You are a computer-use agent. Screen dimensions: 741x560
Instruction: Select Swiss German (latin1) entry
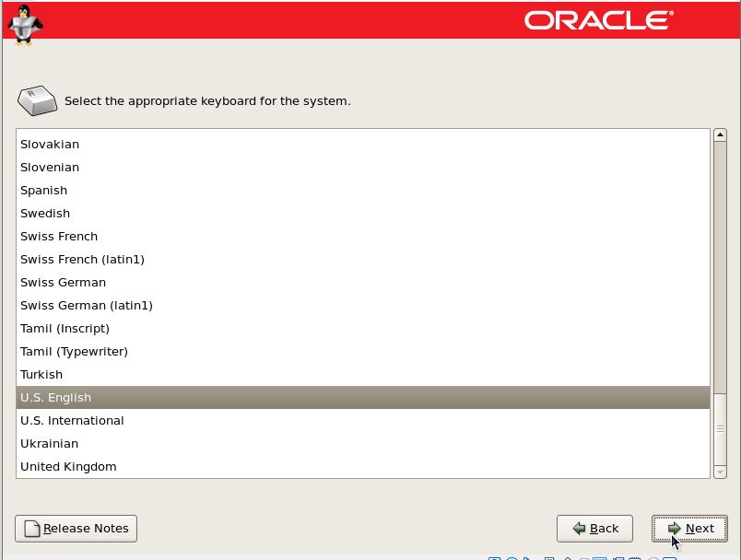(x=363, y=306)
